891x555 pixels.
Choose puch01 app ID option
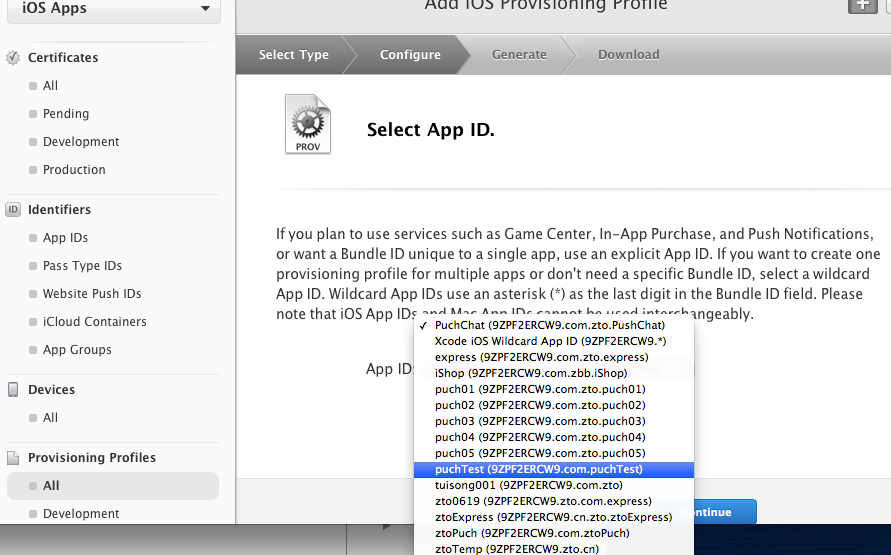coord(553,389)
